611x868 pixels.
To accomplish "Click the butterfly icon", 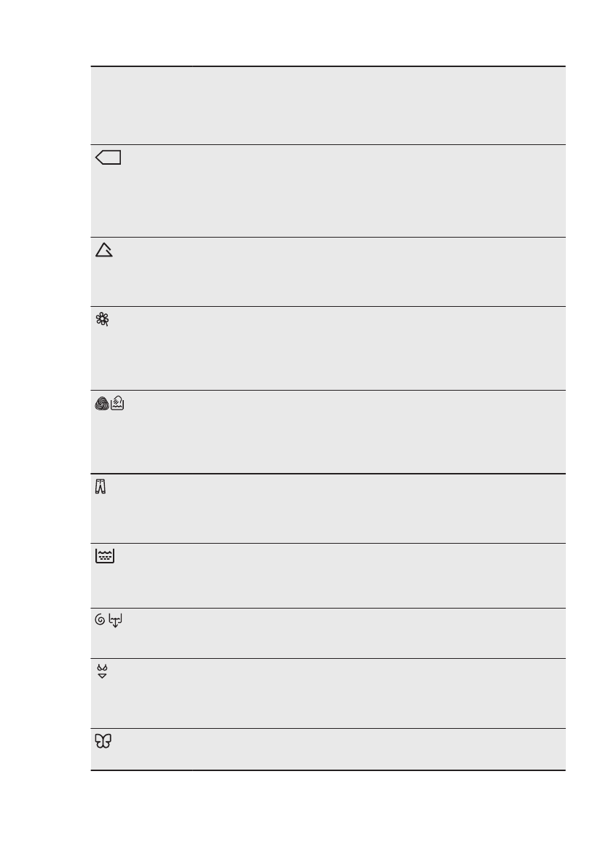I will tap(104, 742).
